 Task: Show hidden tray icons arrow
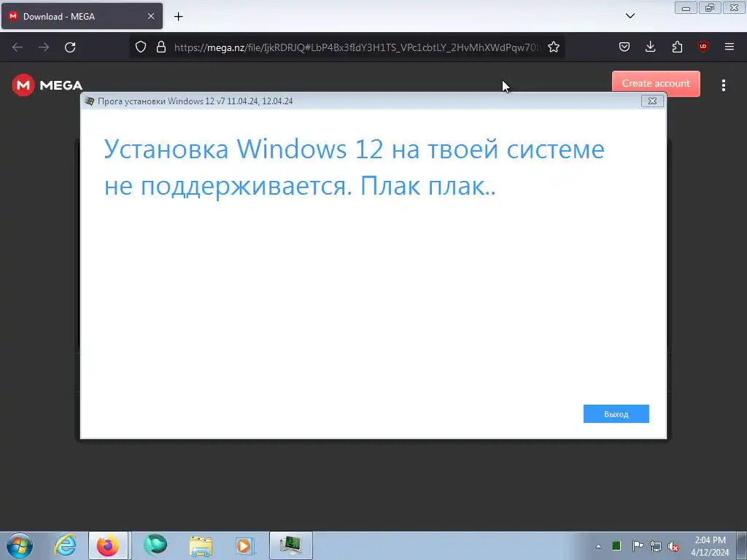pyautogui.click(x=598, y=546)
